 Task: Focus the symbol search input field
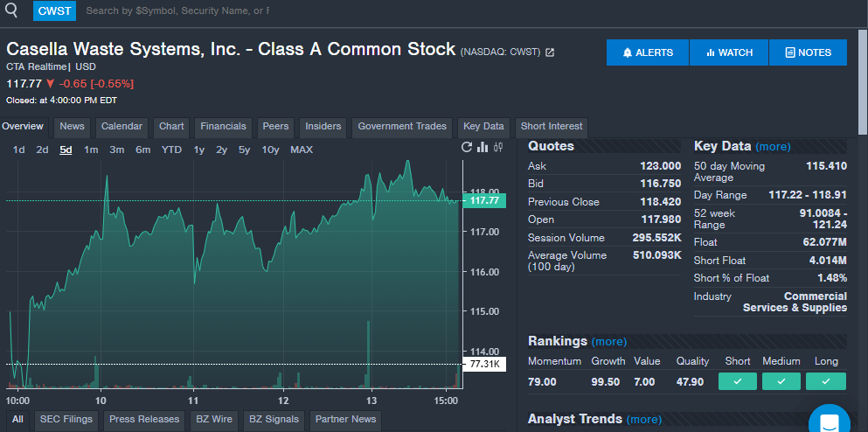(x=177, y=10)
